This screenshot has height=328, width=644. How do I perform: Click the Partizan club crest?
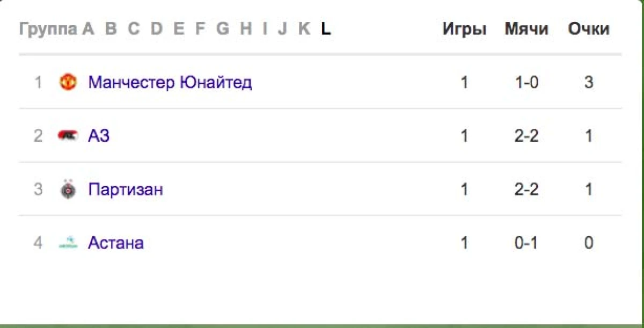pos(68,189)
